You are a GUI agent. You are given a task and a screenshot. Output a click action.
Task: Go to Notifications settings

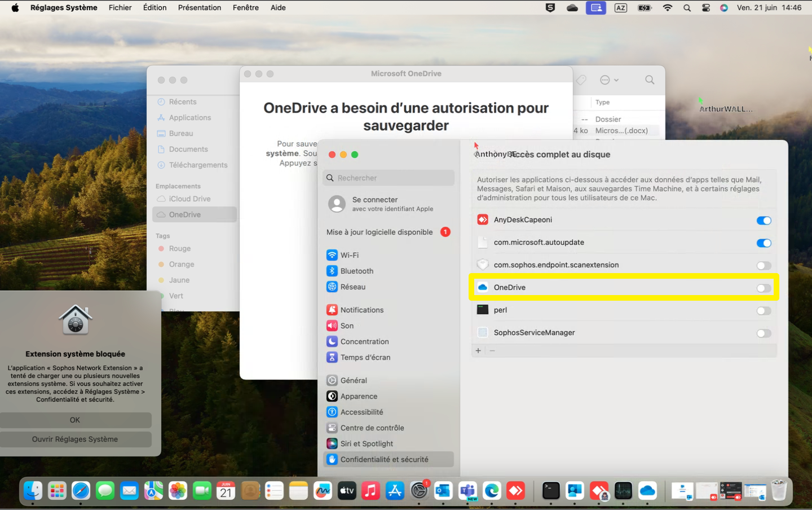(389, 310)
